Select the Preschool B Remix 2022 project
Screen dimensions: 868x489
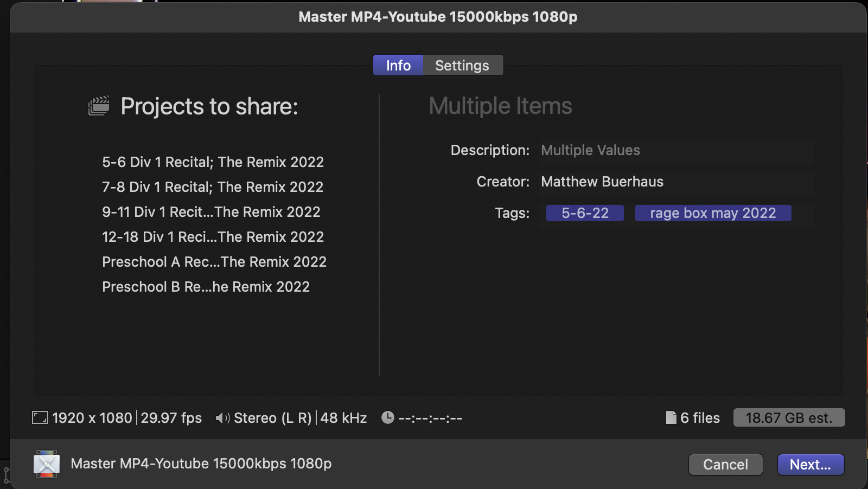(206, 286)
